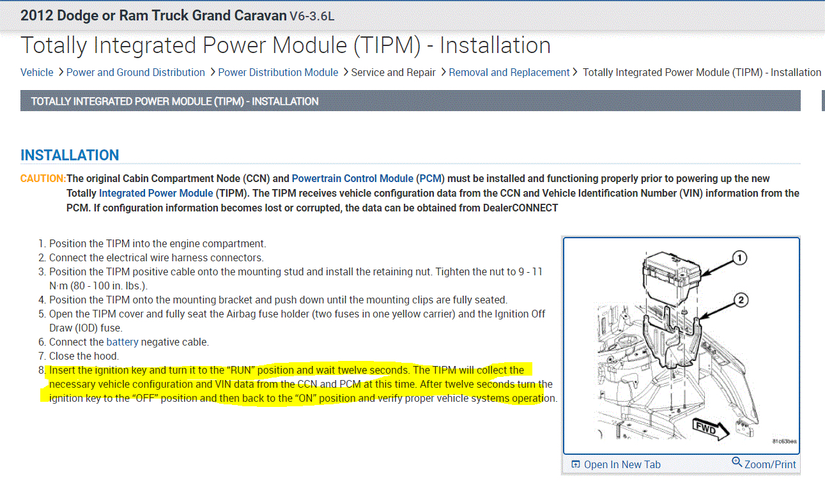Open the Power and Ground Distribution breadcrumb
This screenshot has height=504, width=825.
pyautogui.click(x=135, y=72)
